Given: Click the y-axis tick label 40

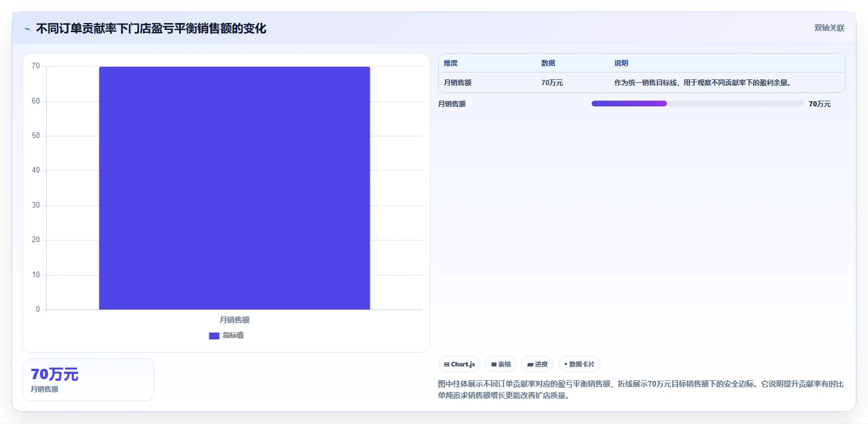Looking at the screenshot, I should [x=36, y=170].
